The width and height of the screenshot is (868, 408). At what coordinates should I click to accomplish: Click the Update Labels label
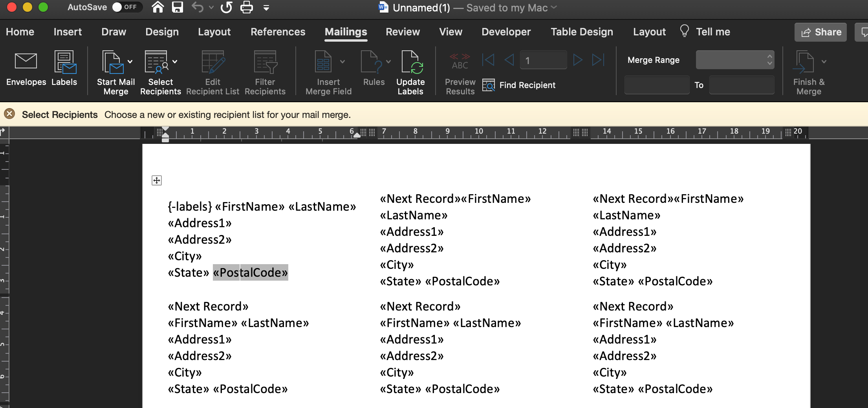pyautogui.click(x=410, y=86)
